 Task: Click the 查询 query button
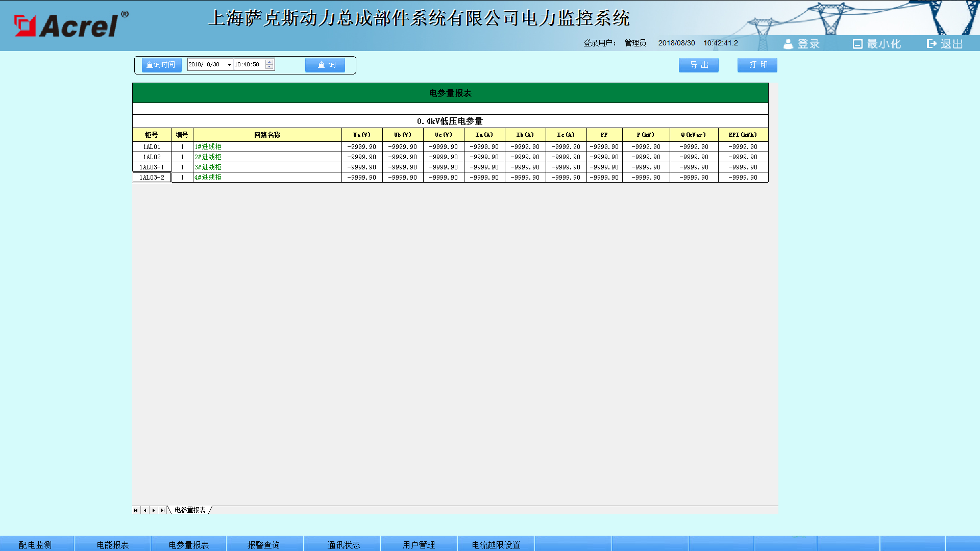click(325, 65)
